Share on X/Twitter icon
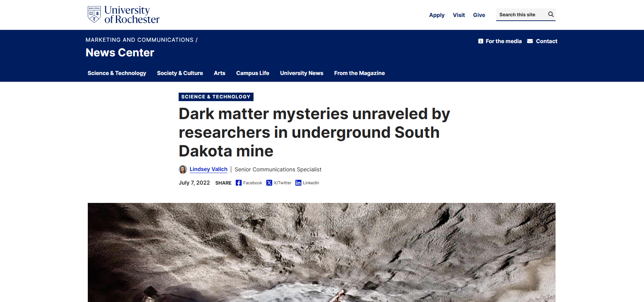644x302 pixels. pyautogui.click(x=269, y=183)
